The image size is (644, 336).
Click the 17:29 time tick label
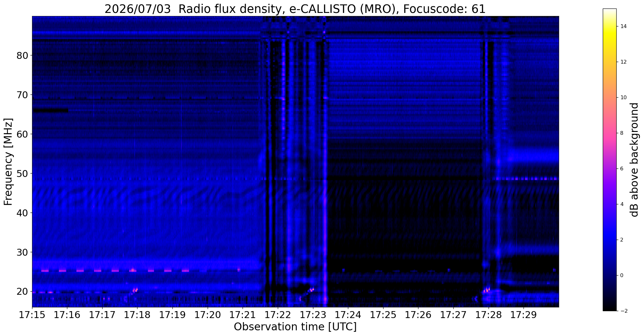pyautogui.click(x=524, y=315)
